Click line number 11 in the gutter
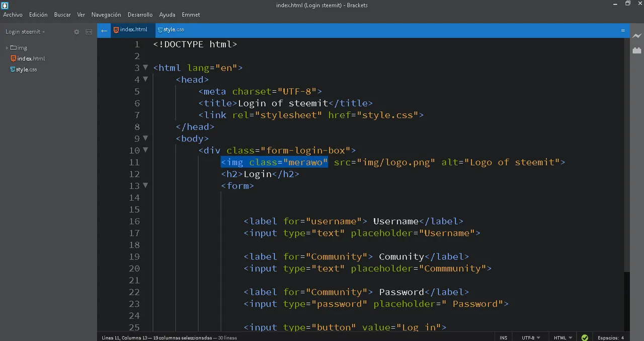This screenshot has height=341, width=644. point(134,162)
